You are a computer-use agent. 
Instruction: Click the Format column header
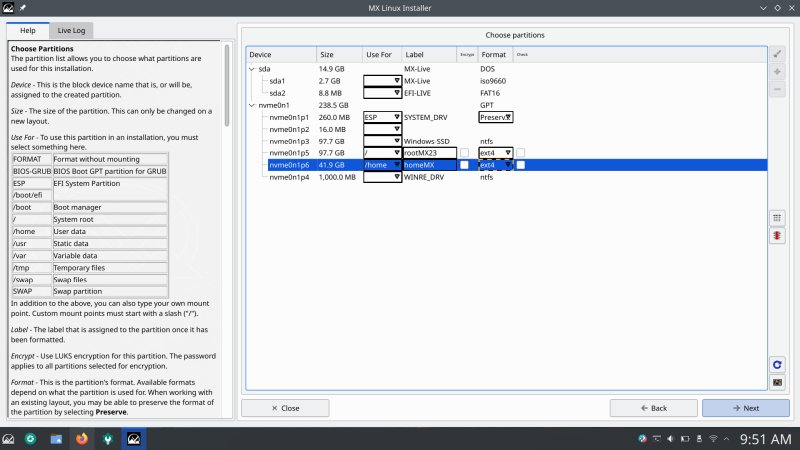point(494,55)
